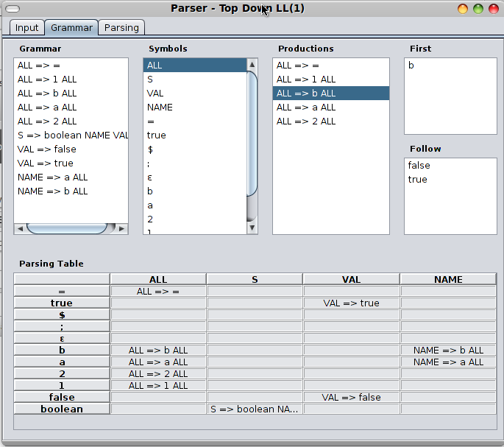Viewport: 504px width, 447px height.
Task: Click 'ALL => a ALL' cell in Parsing Table
Action: (x=158, y=362)
